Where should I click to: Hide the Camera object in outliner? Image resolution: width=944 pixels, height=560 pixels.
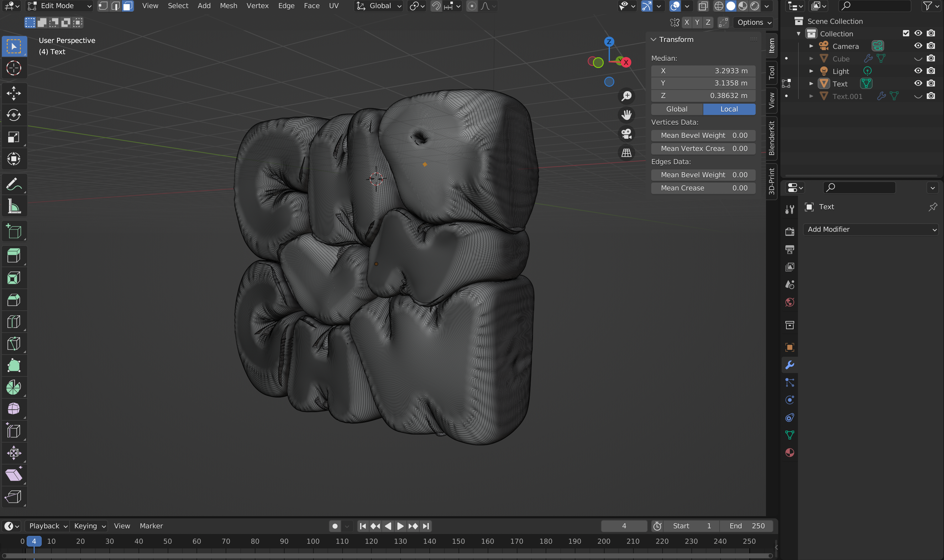click(918, 46)
